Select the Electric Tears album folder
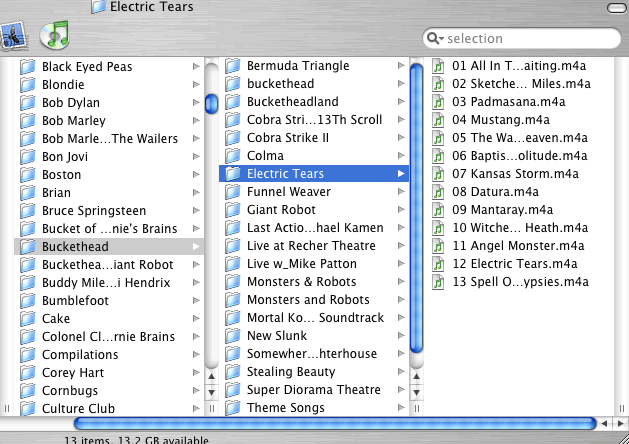The width and height of the screenshot is (629, 444). coord(314,174)
